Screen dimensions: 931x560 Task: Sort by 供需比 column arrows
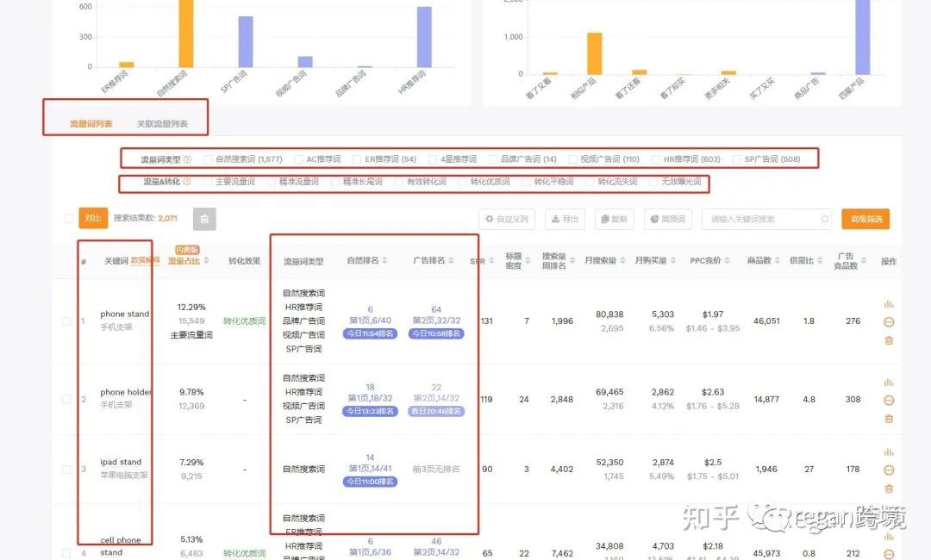click(x=820, y=260)
